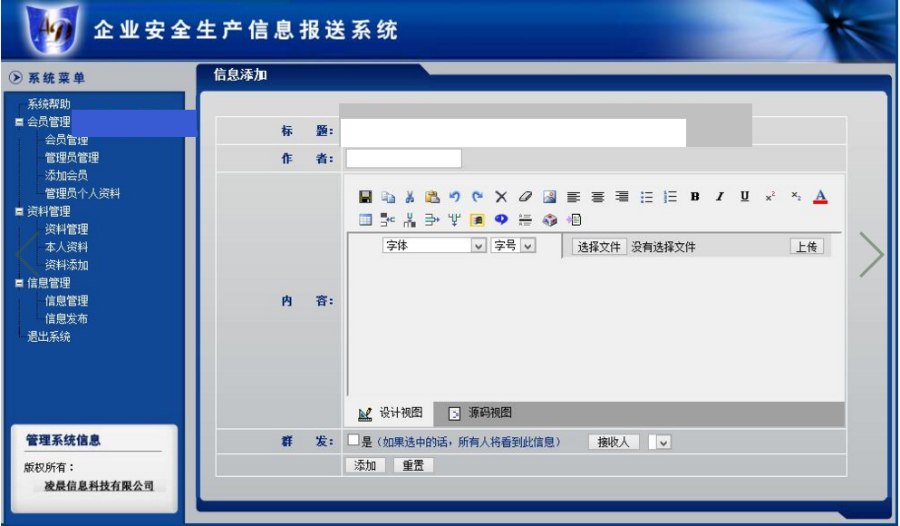Click the document with purple arrow icon

(x=573, y=219)
